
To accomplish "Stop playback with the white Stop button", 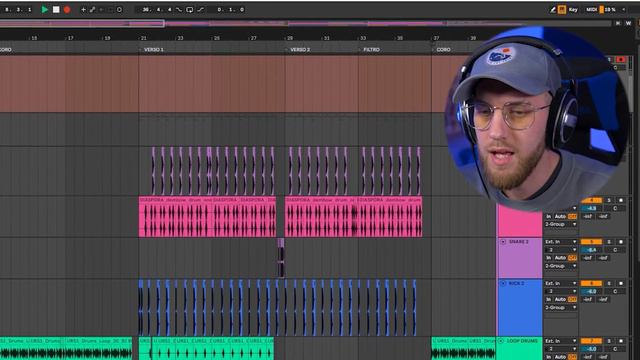I will pos(56,9).
